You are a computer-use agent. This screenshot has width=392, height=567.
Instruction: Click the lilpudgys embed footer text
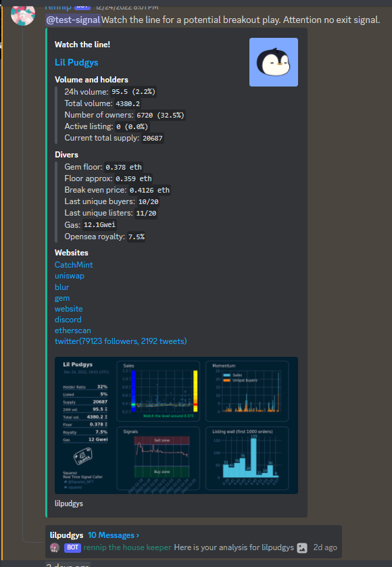69,503
